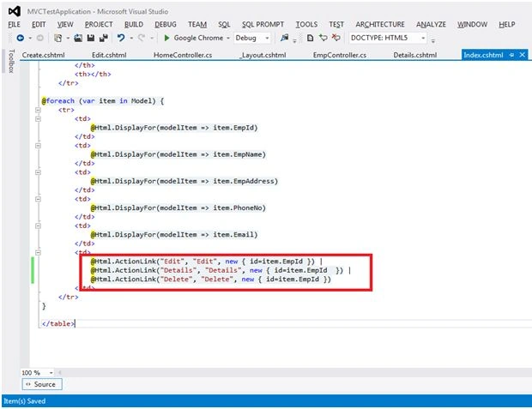532x409 pixels.
Task: Collapse the EmpId <td> outlining box
Action: pos(38,119)
